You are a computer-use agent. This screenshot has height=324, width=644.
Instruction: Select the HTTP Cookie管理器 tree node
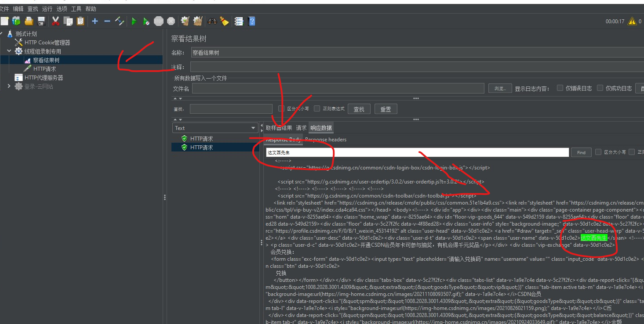coord(47,43)
